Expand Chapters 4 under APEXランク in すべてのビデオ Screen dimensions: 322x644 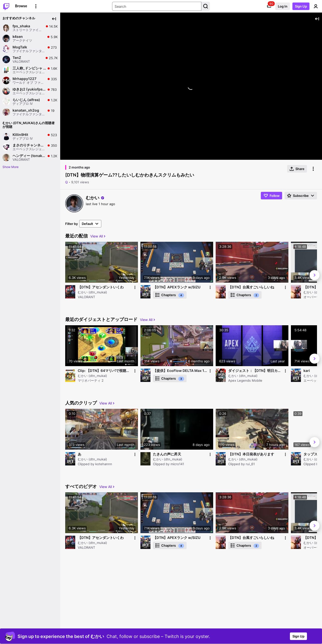click(170, 545)
